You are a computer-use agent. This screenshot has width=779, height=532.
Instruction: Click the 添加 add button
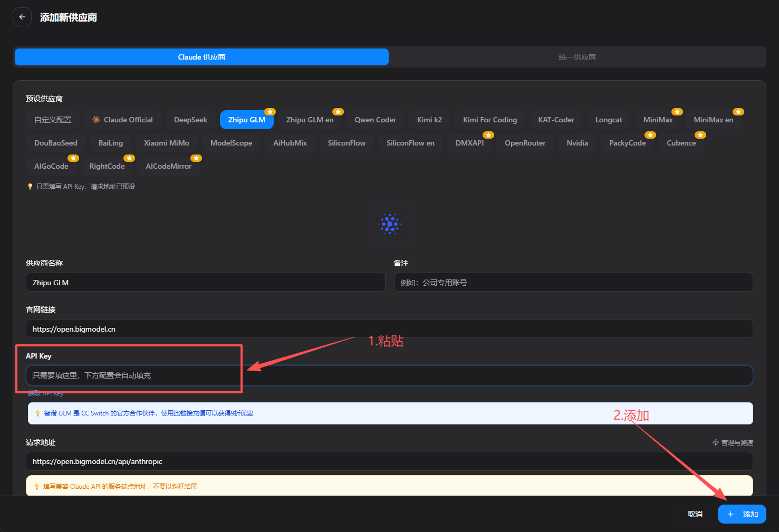pyautogui.click(x=742, y=514)
